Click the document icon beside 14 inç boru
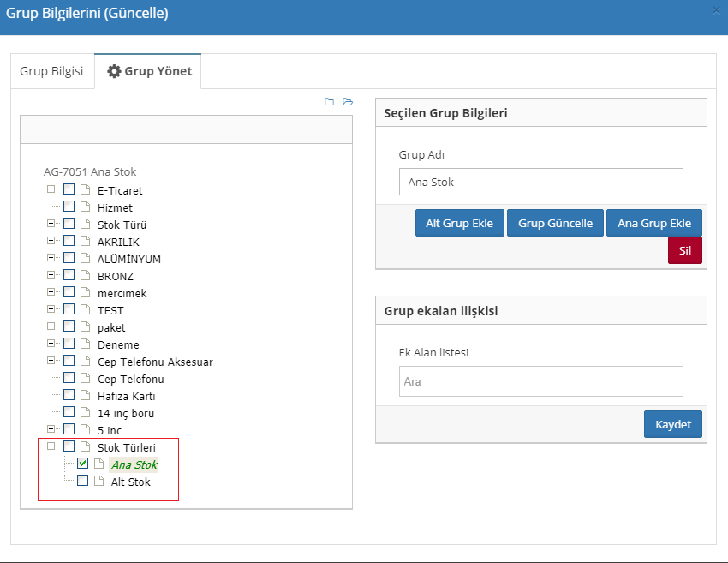Screen dimensions: 728x563 (85, 413)
